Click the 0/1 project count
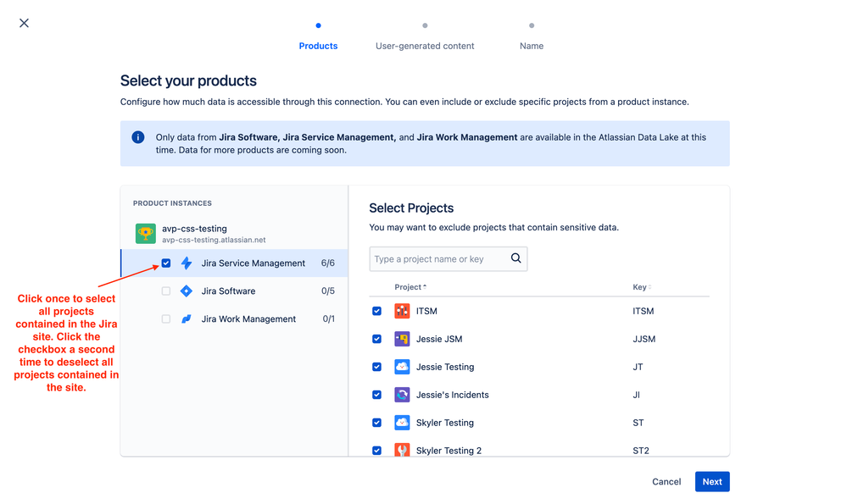 click(328, 318)
